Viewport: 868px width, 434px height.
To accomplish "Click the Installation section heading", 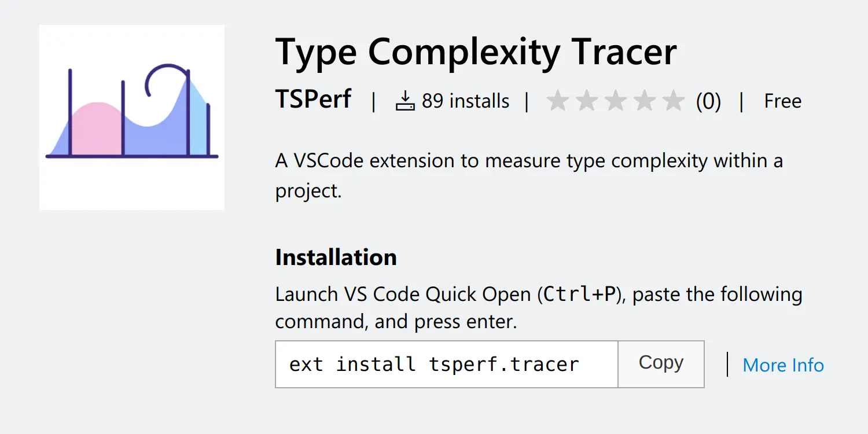I will click(x=336, y=256).
